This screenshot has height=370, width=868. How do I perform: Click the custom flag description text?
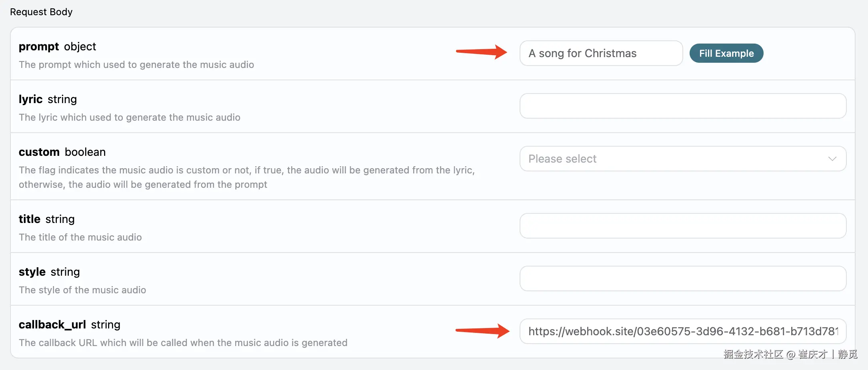point(247,177)
